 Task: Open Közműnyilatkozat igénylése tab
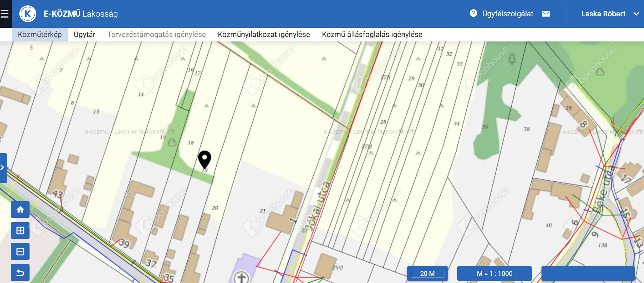[x=264, y=35]
